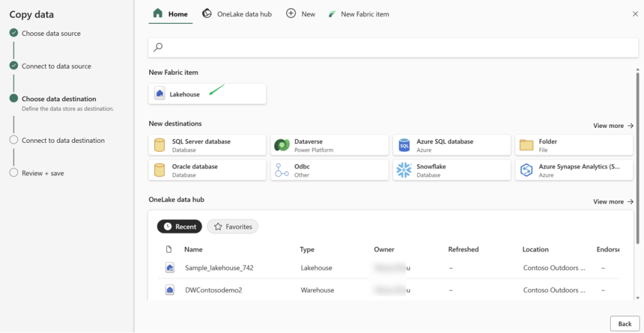Click the Folder icon
This screenshot has height=333, width=644.
[526, 145]
